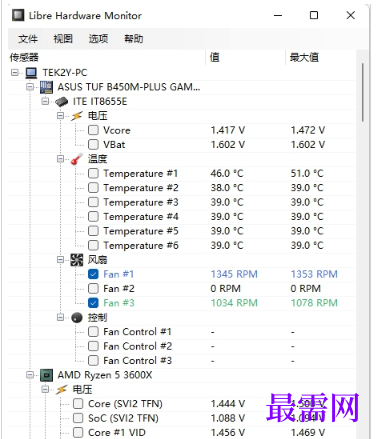Viewport: 378px width, 439px height.
Task: Check the Temperature #3 box
Action: (93, 202)
